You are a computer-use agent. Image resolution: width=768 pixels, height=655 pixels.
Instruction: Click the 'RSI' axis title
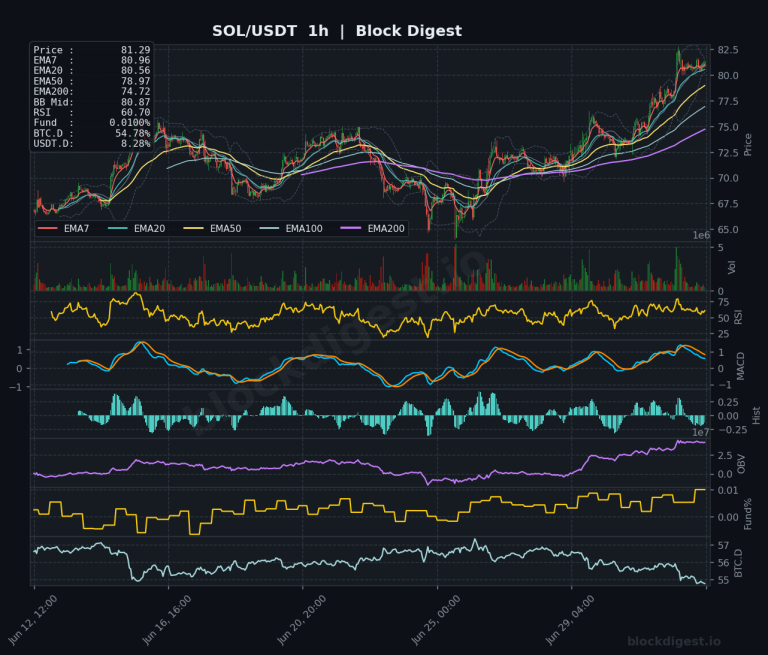click(x=738, y=317)
